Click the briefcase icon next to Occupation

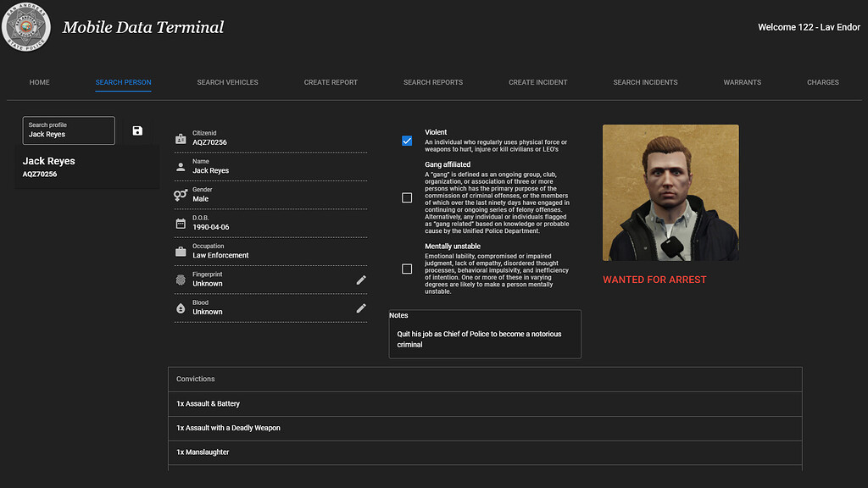(179, 252)
